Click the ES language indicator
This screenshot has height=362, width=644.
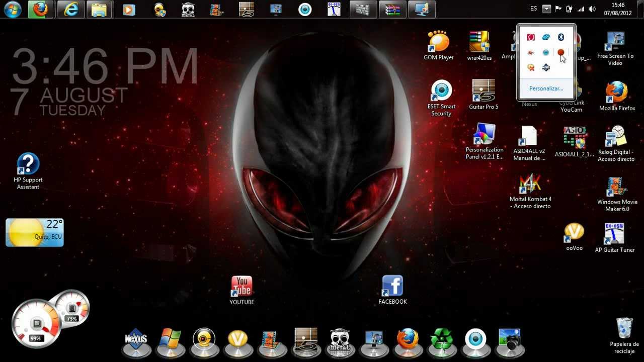pyautogui.click(x=534, y=9)
